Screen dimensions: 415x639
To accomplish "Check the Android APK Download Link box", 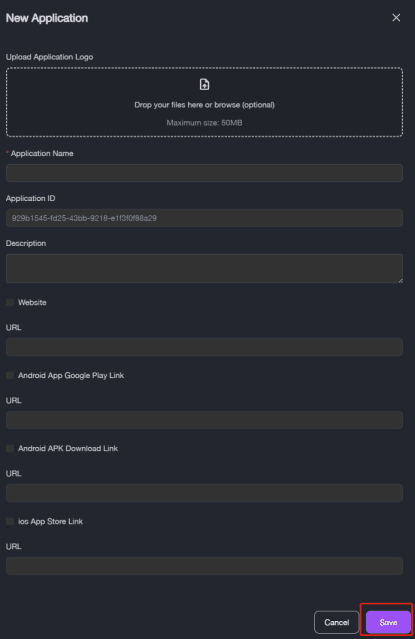I will click(10, 448).
